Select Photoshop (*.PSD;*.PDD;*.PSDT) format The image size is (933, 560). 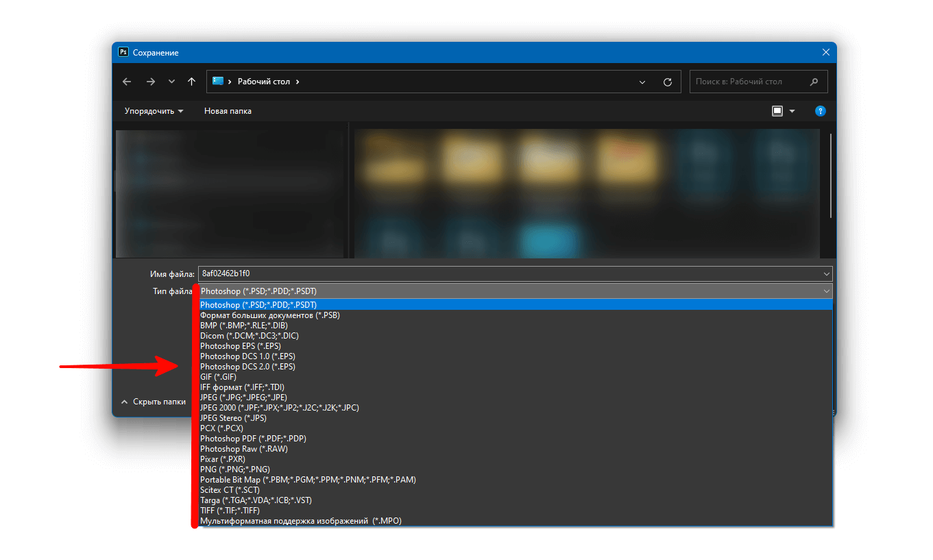point(516,305)
